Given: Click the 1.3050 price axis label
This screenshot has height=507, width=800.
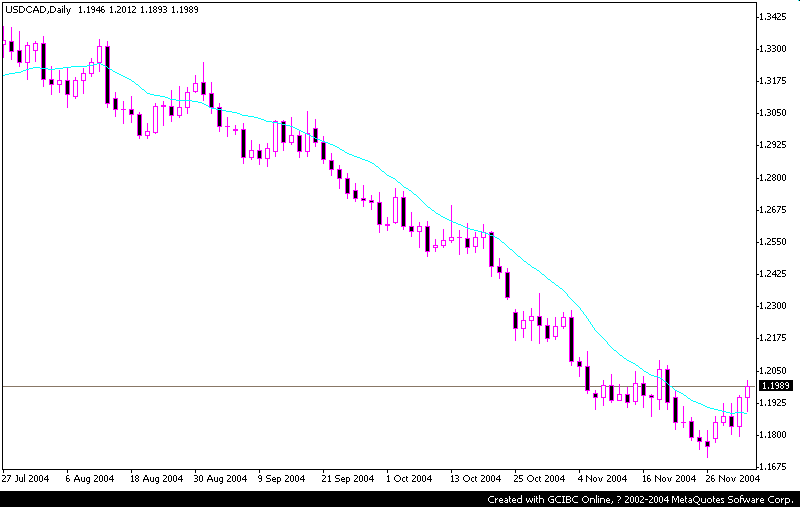Looking at the screenshot, I should [x=772, y=113].
